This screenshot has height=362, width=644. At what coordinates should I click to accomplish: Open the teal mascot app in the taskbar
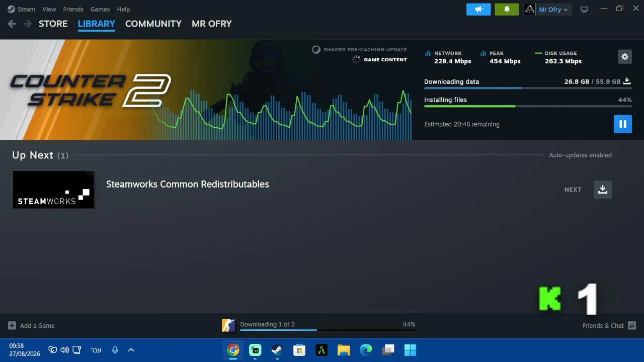[x=255, y=350]
